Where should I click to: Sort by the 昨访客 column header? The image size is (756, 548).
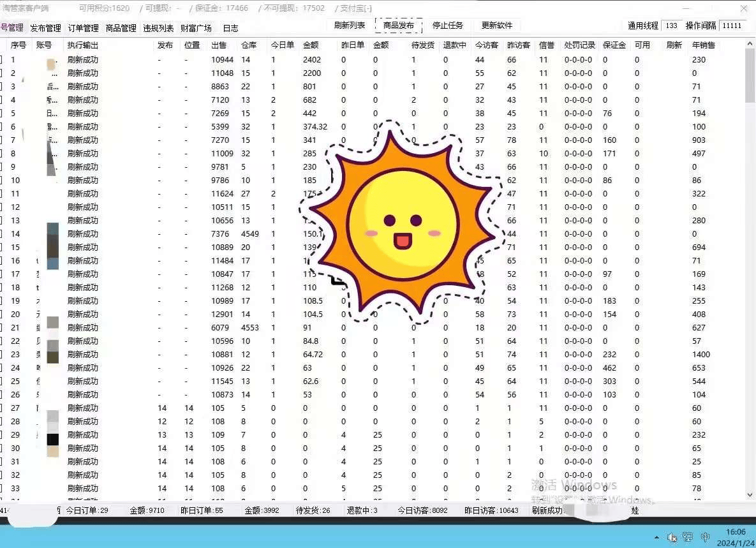(519, 45)
